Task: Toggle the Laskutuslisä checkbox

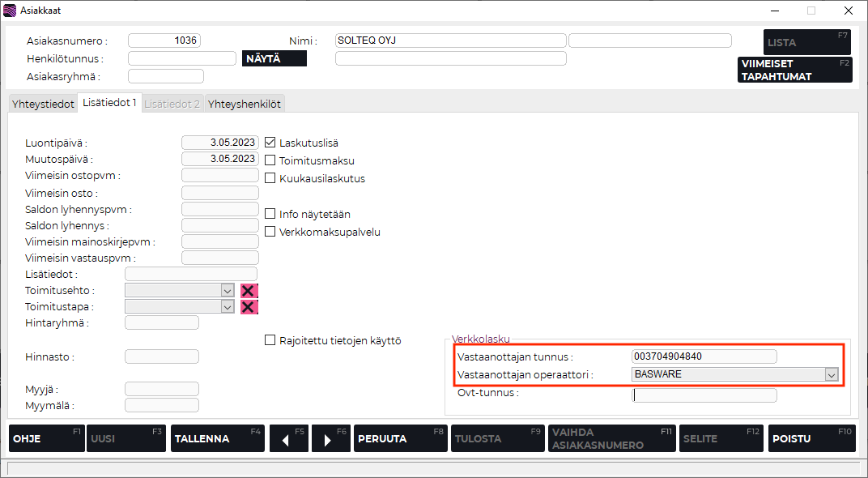Action: (x=270, y=142)
